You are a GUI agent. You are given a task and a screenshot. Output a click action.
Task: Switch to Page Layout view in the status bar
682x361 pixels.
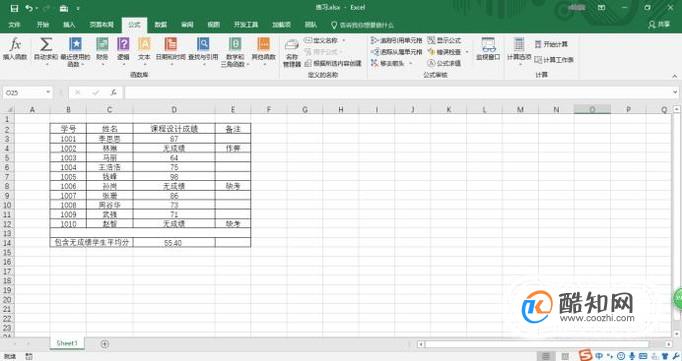click(565, 356)
